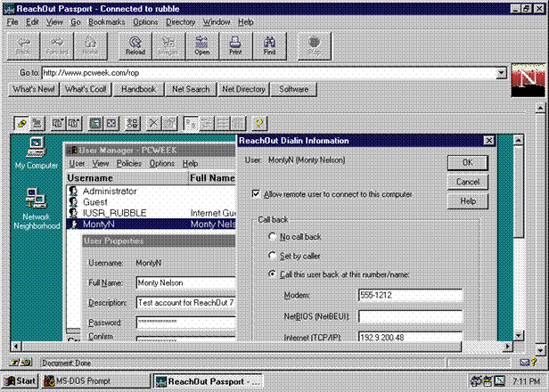This screenshot has width=549, height=392.
Task: Click the X delete toolbar icon
Action: 153,123
